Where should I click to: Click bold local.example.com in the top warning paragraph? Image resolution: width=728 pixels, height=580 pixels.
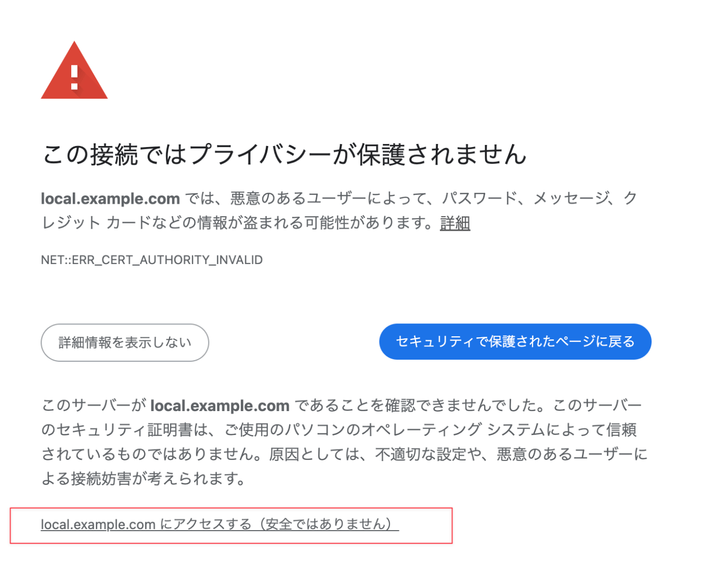click(110, 199)
